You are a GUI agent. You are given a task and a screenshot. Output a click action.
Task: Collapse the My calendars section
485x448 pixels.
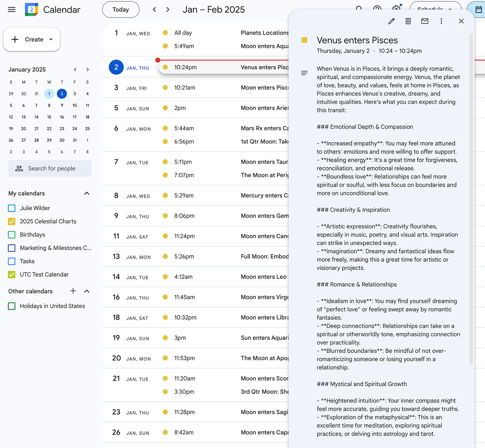[87, 193]
